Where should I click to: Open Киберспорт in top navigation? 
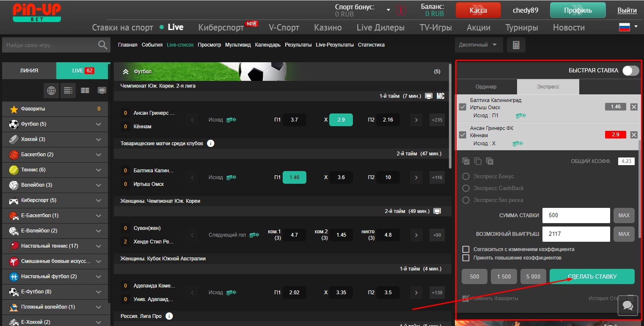point(221,28)
